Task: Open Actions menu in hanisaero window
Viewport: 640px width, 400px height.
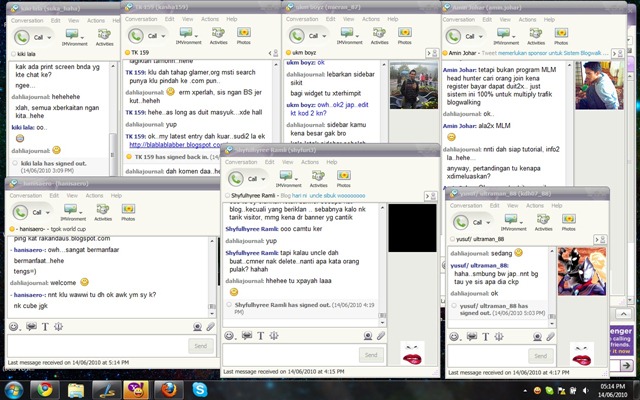Action: [94, 196]
